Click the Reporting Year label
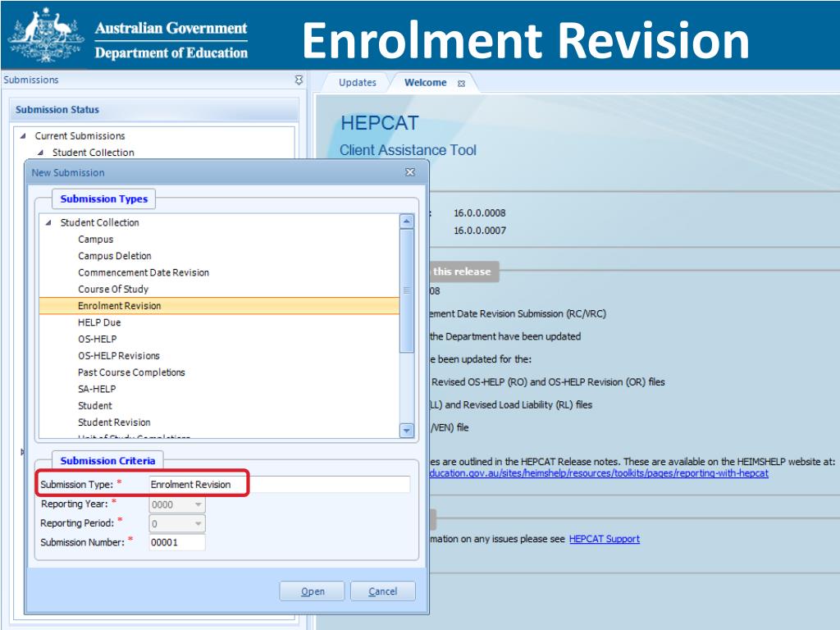This screenshot has height=630, width=840. (x=74, y=504)
